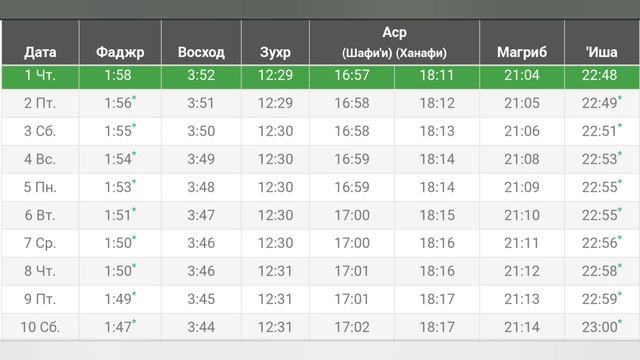Click the 'Иша column header
Screen dimensions: 640x360
tap(601, 52)
